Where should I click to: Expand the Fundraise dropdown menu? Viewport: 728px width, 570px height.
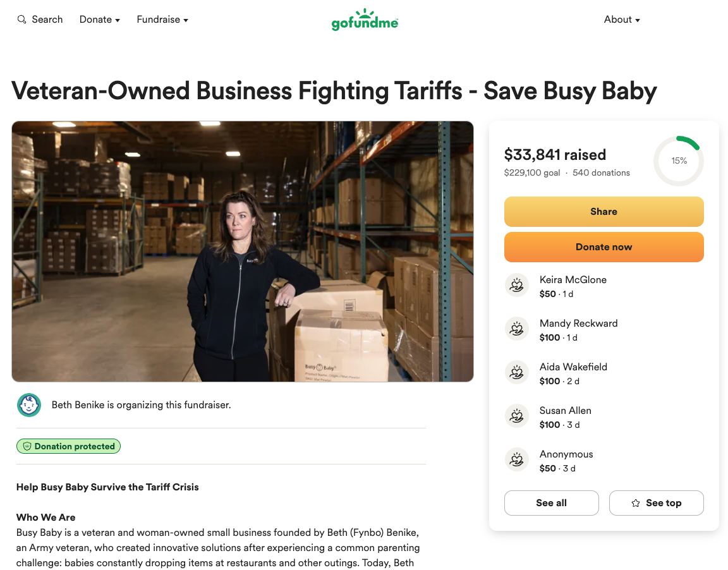coord(162,20)
